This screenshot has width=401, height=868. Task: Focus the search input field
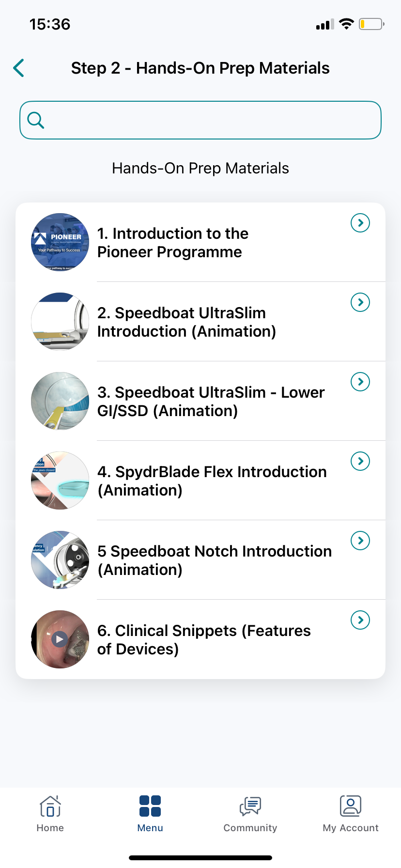pos(208,120)
